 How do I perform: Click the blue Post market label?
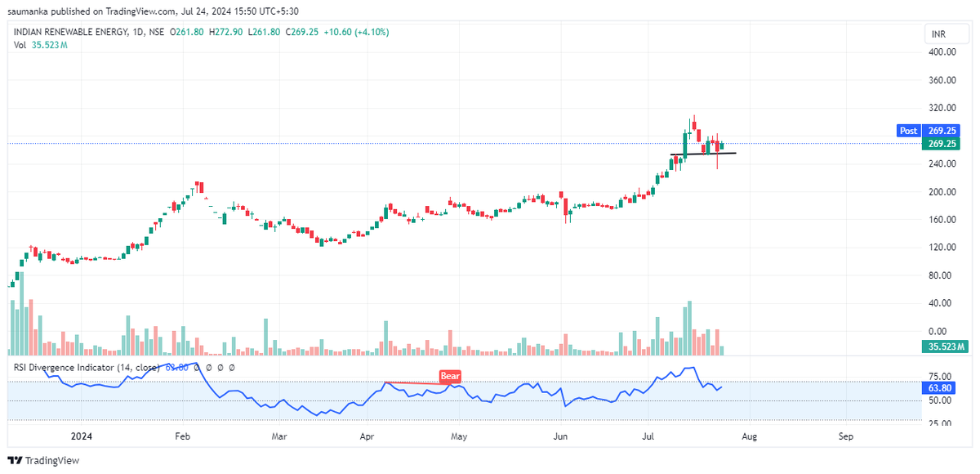click(909, 131)
